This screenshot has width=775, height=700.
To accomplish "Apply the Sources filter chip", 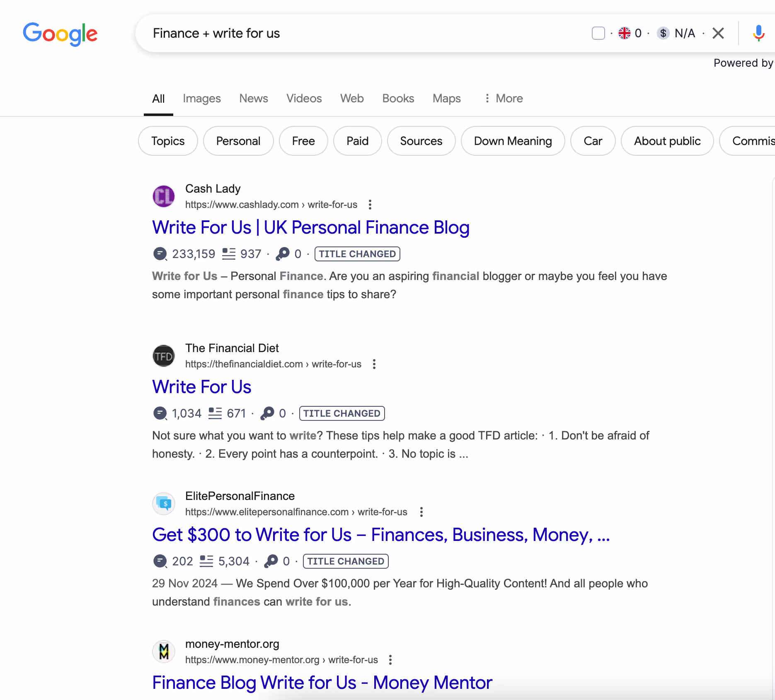I will pos(421,141).
